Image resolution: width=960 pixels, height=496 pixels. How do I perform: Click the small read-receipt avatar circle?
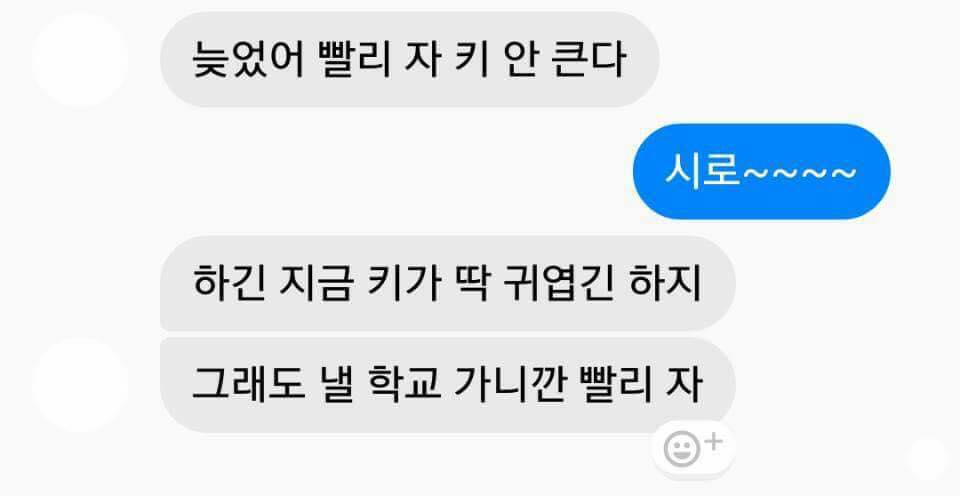point(928,459)
